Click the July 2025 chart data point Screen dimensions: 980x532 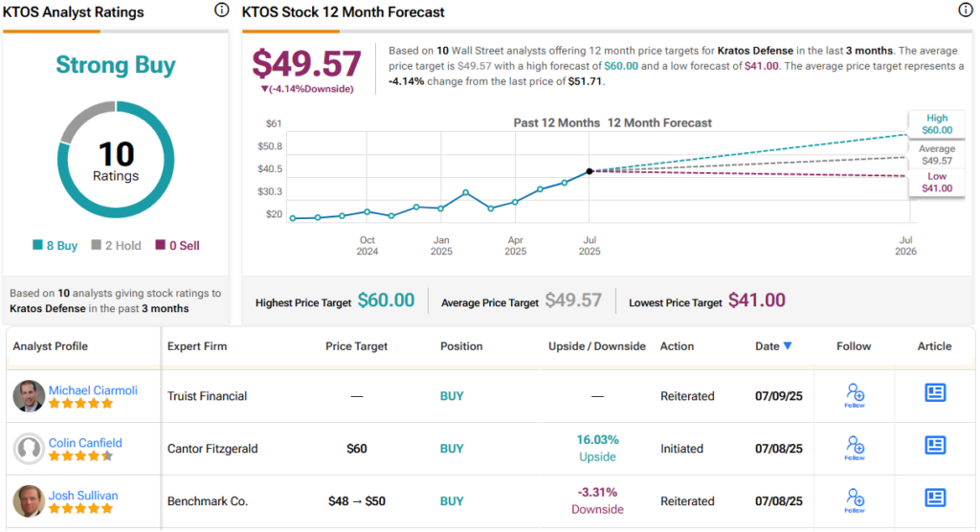590,171
